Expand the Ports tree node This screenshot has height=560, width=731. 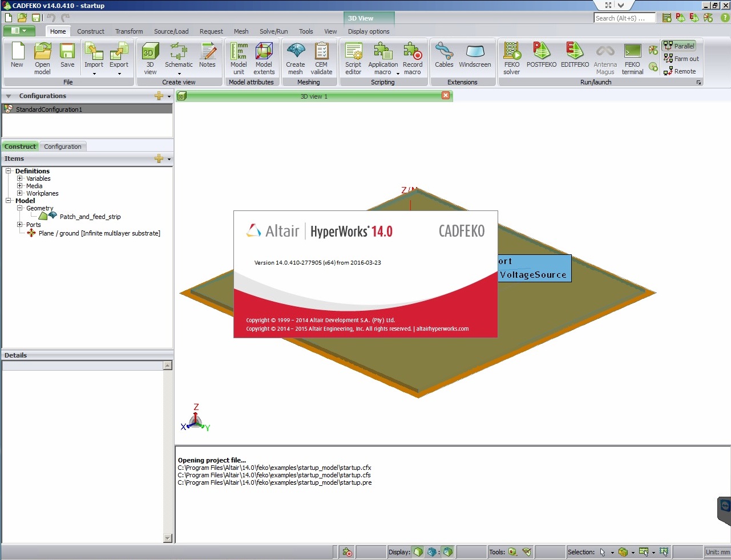[19, 225]
